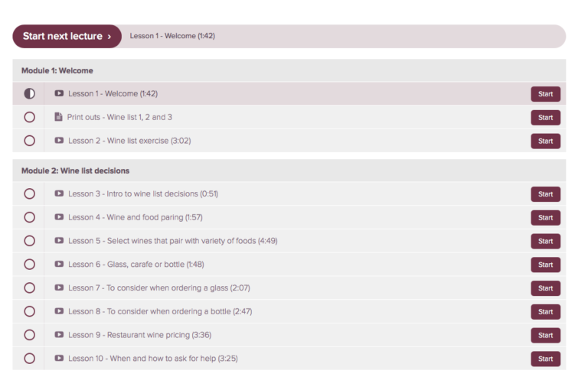Screen dimensions: 588x377
Task: Click video icon for Lesson 7
Action: coord(59,288)
